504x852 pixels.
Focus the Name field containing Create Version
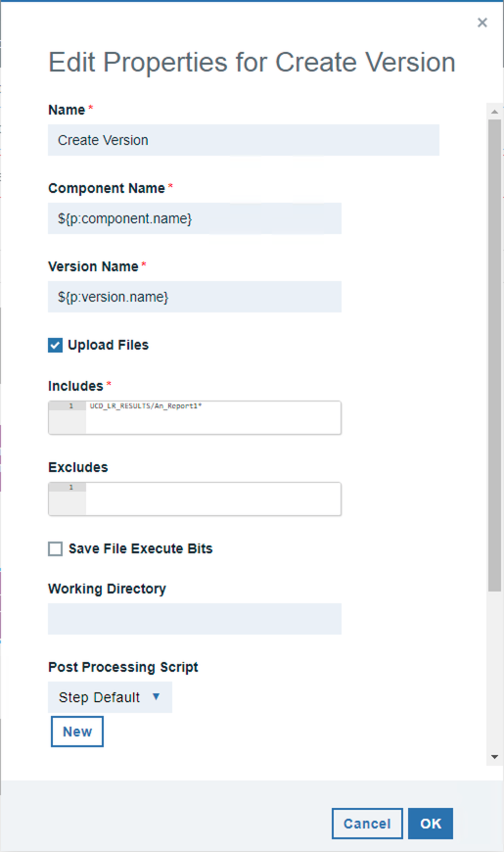click(244, 140)
